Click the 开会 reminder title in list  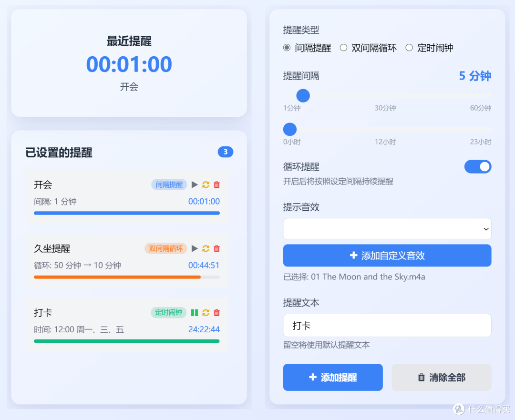(x=43, y=184)
